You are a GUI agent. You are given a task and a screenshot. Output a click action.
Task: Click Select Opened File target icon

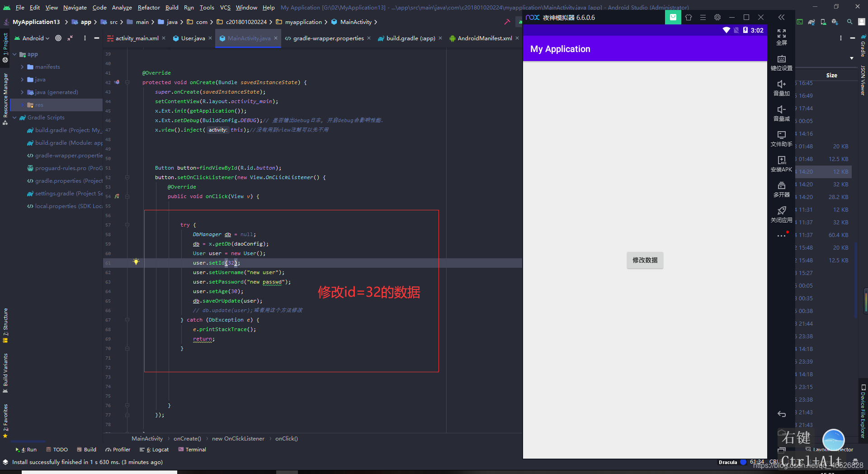(58, 38)
